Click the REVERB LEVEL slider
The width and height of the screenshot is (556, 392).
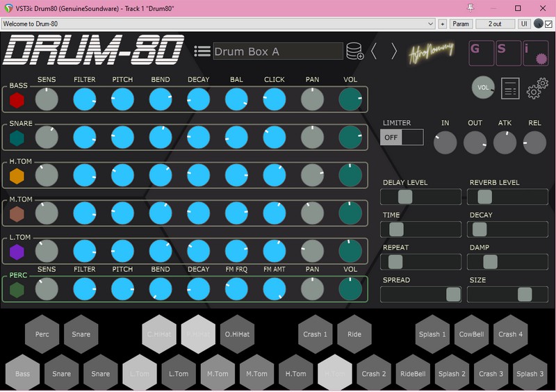507,197
